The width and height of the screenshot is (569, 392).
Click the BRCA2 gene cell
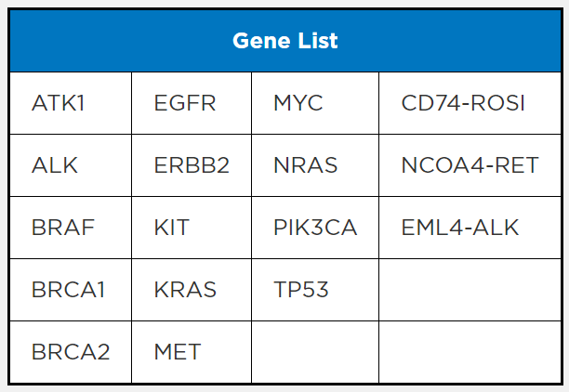pyautogui.click(x=71, y=352)
